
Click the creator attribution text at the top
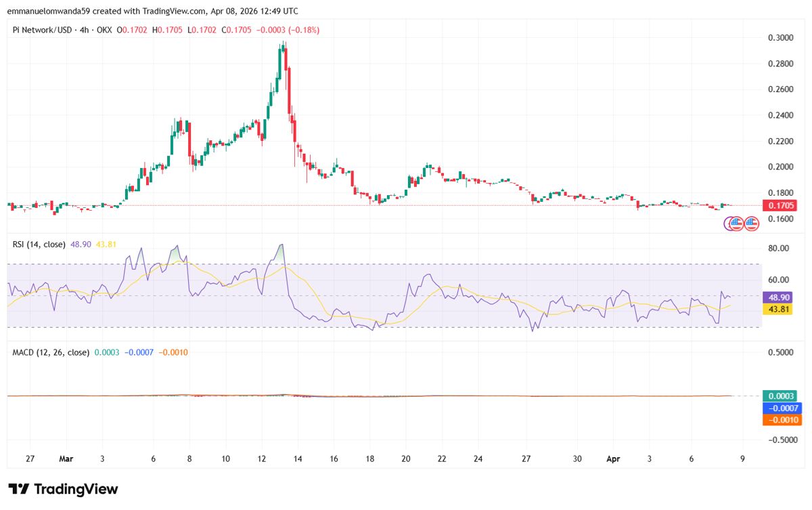153,11
